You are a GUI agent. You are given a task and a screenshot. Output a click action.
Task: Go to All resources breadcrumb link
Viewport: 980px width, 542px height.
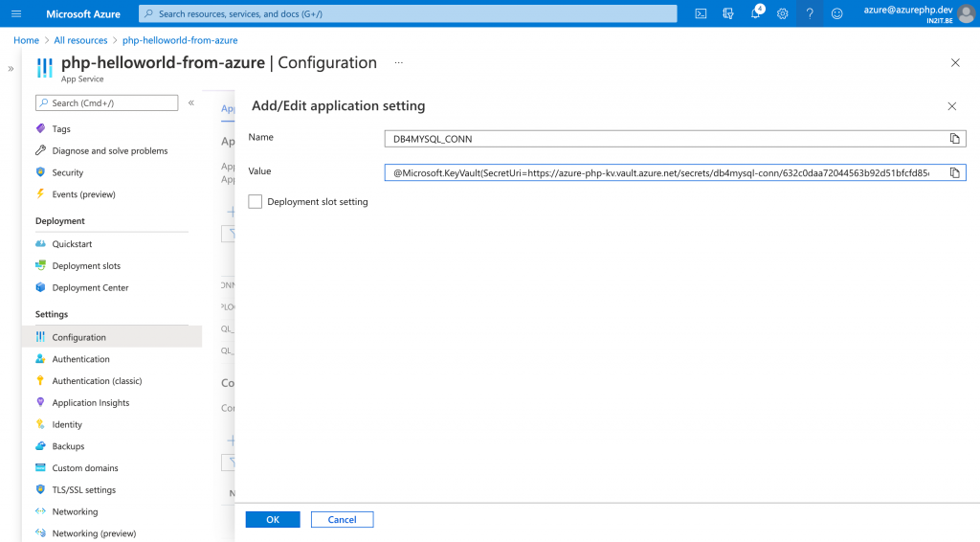[x=80, y=40]
